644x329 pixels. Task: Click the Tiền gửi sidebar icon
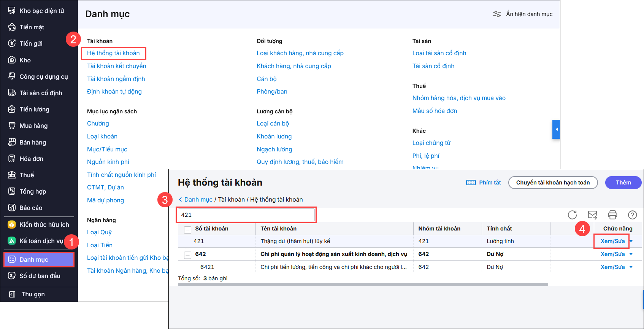coord(12,43)
